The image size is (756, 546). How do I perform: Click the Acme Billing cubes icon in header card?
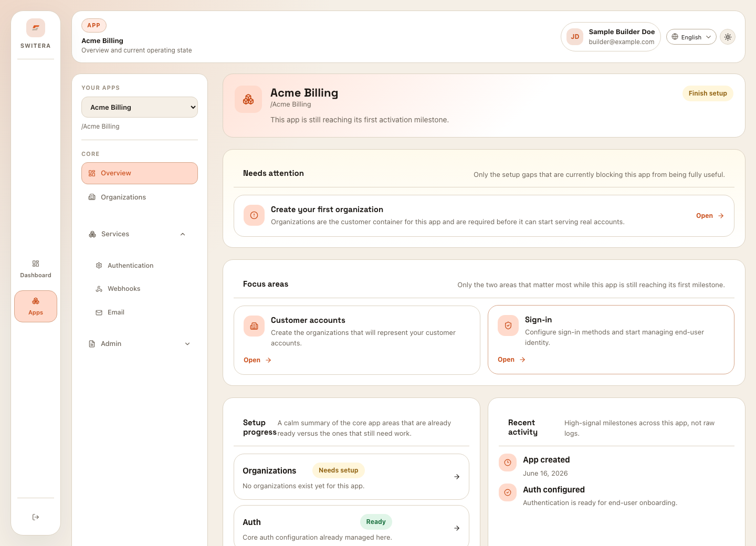pos(248,99)
